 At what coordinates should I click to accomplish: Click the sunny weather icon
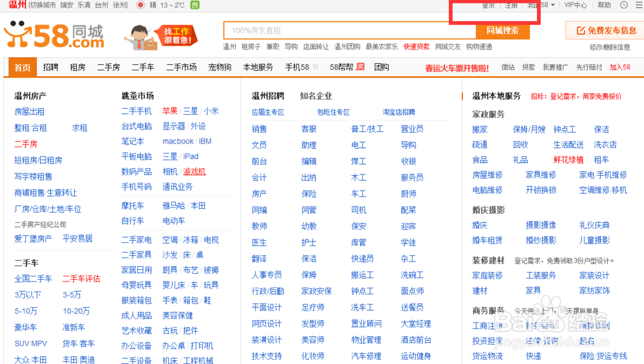click(x=140, y=5)
